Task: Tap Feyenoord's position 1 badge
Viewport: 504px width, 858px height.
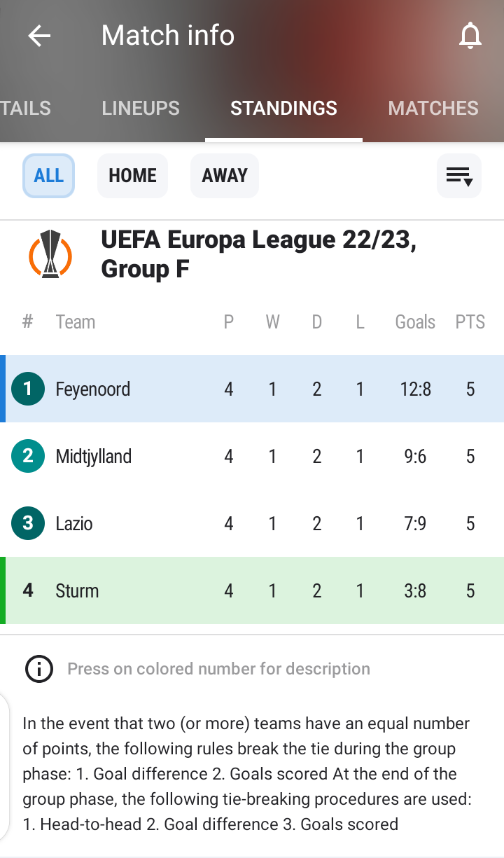Action: [28, 389]
